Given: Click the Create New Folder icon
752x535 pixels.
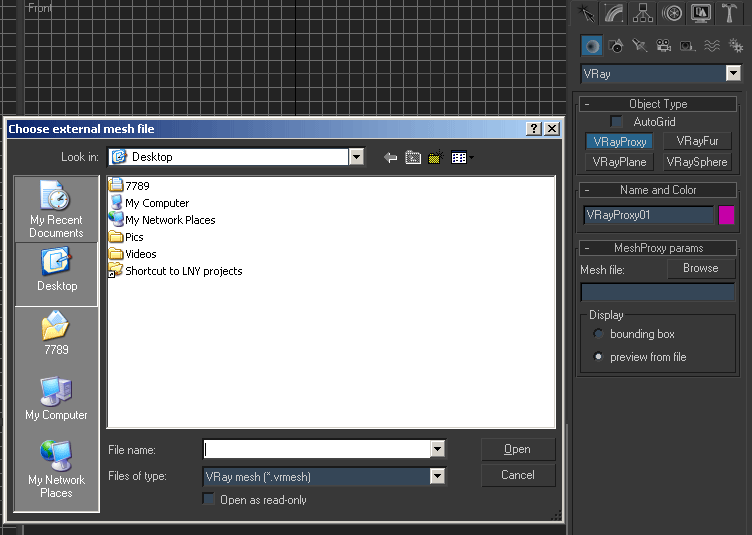Looking at the screenshot, I should (436, 157).
